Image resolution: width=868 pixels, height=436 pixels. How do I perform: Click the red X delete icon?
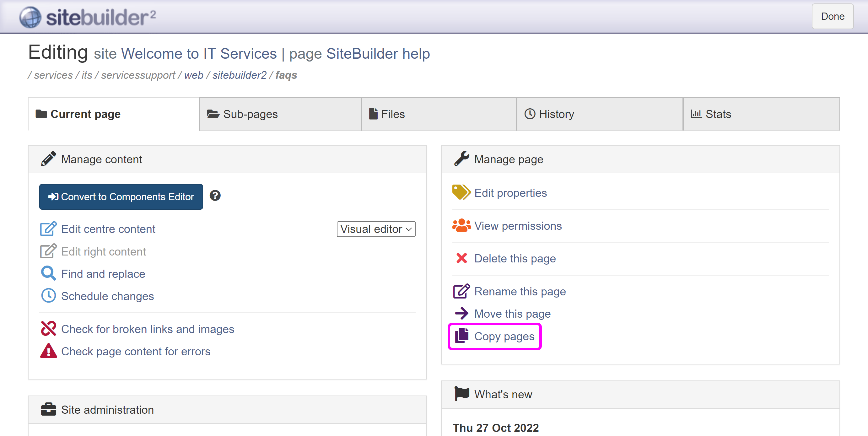(x=461, y=258)
